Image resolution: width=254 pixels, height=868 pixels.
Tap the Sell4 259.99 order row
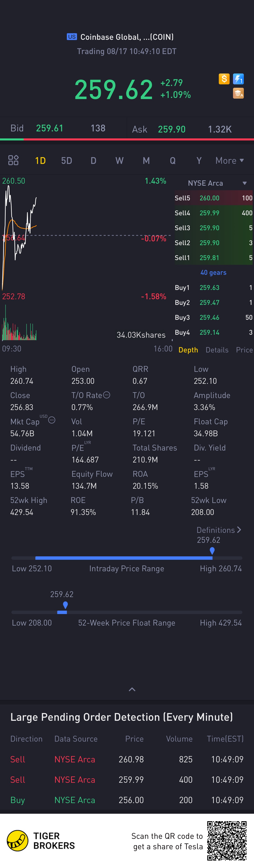(x=213, y=213)
